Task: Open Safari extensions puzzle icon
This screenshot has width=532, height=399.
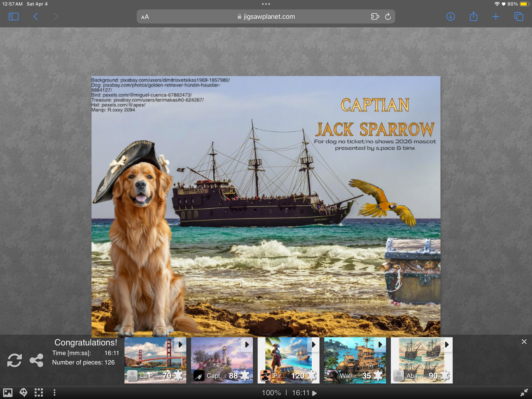Action: (x=375, y=17)
